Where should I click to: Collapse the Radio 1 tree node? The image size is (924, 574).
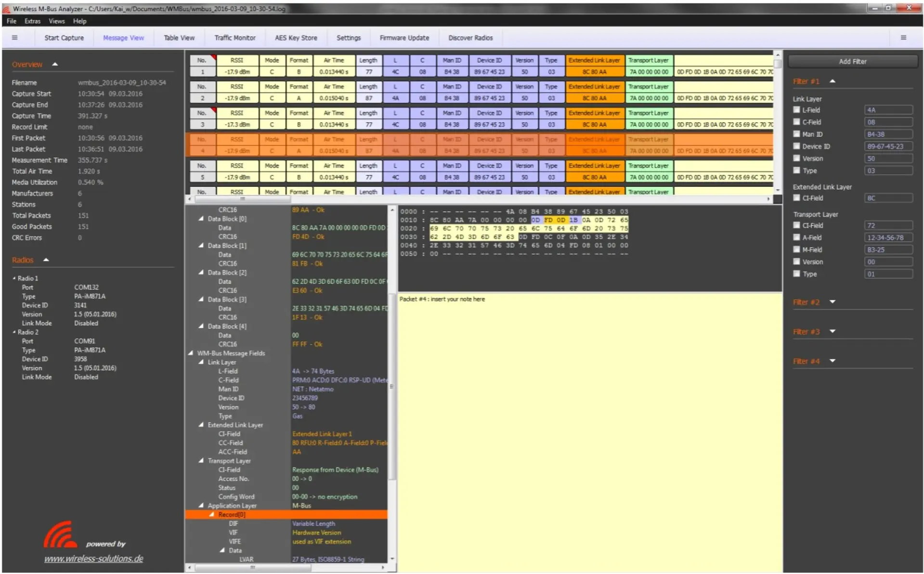[x=14, y=278]
